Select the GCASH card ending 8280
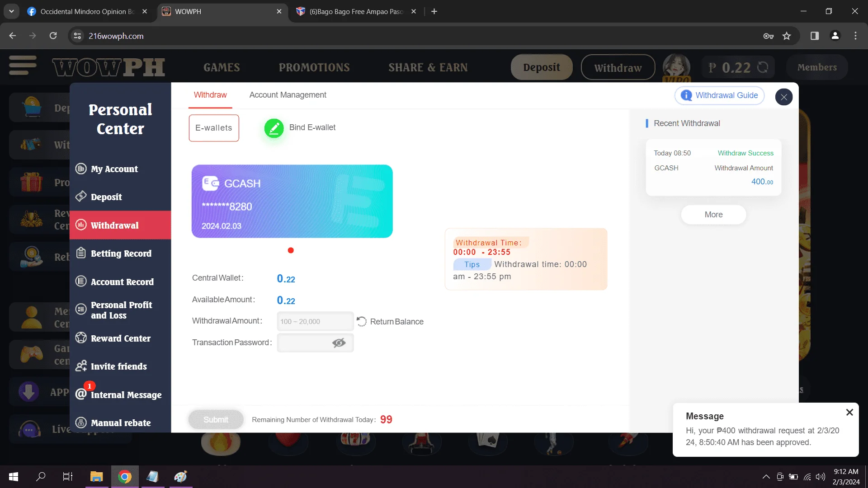The width and height of the screenshot is (868, 488). pos(292,201)
